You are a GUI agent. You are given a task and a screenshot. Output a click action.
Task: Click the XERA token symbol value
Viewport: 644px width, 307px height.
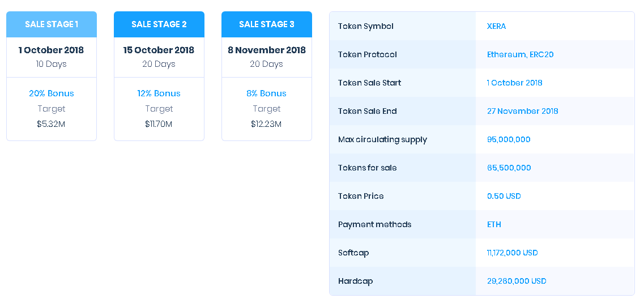497,26
